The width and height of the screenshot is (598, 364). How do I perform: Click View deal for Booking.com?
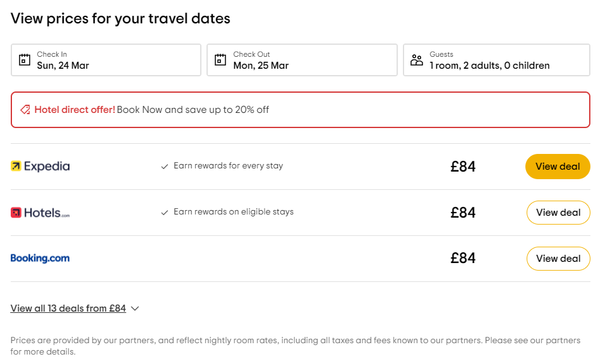[558, 258]
